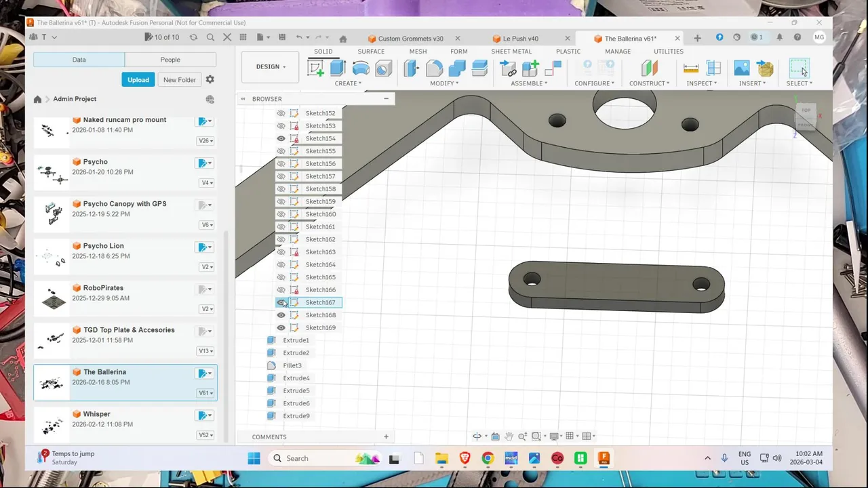Open version V52 dropdown for Whisper
This screenshot has height=488, width=868.
point(205,435)
